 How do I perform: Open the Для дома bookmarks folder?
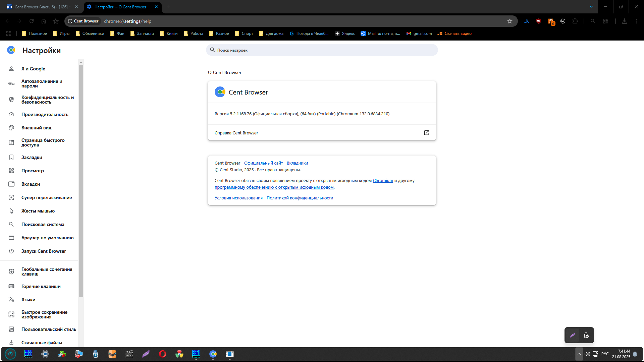[x=271, y=34]
